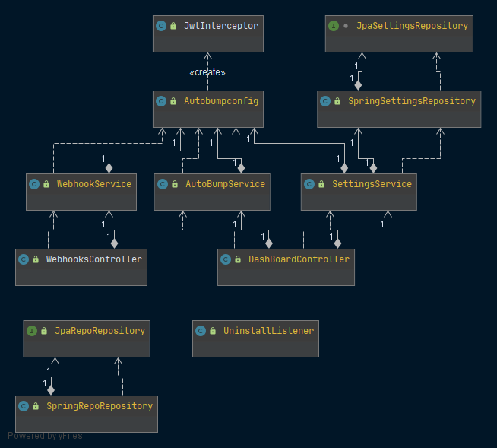
Task: Click the composition diamond above AutoBumpService
Action: [241, 168]
